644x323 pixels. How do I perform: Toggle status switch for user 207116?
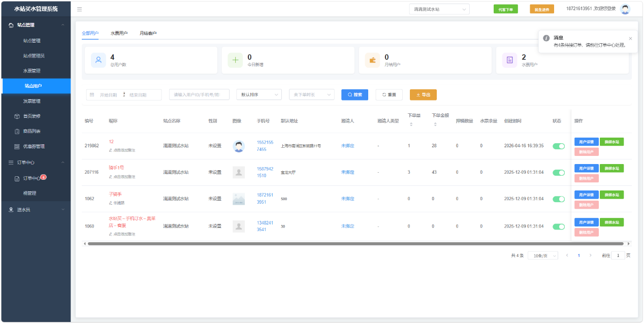coord(559,173)
